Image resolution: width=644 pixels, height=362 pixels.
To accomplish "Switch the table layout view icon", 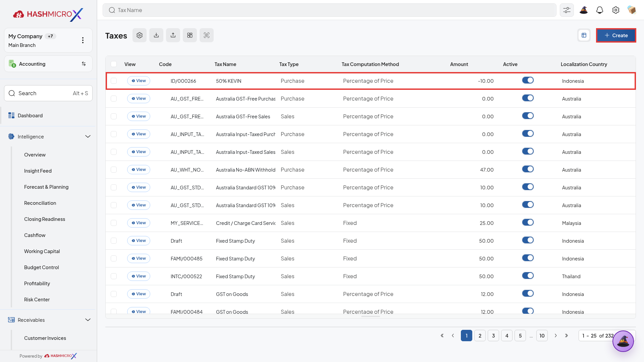I will tap(584, 35).
